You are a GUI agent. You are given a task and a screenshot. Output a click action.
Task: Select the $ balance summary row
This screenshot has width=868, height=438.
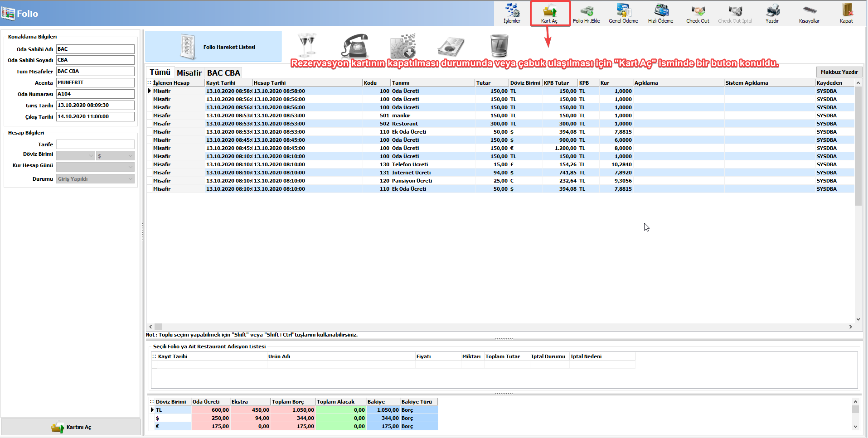(x=294, y=418)
